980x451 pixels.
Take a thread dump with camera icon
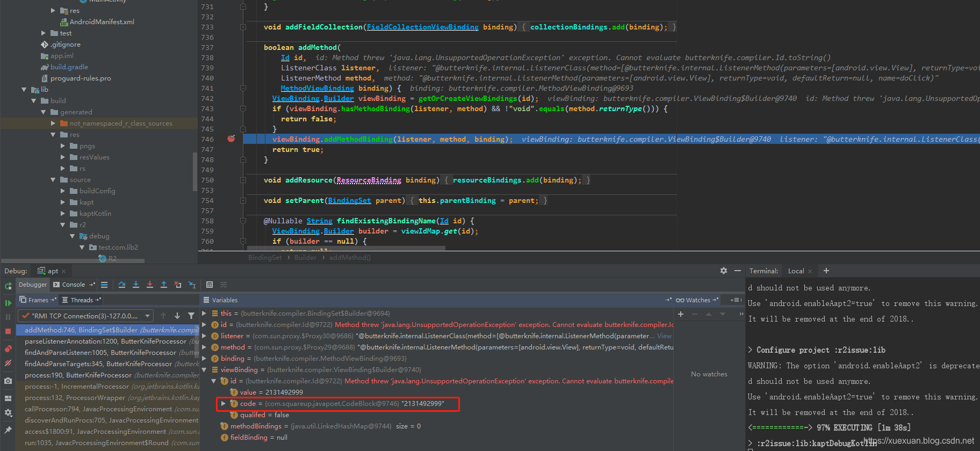click(8, 381)
